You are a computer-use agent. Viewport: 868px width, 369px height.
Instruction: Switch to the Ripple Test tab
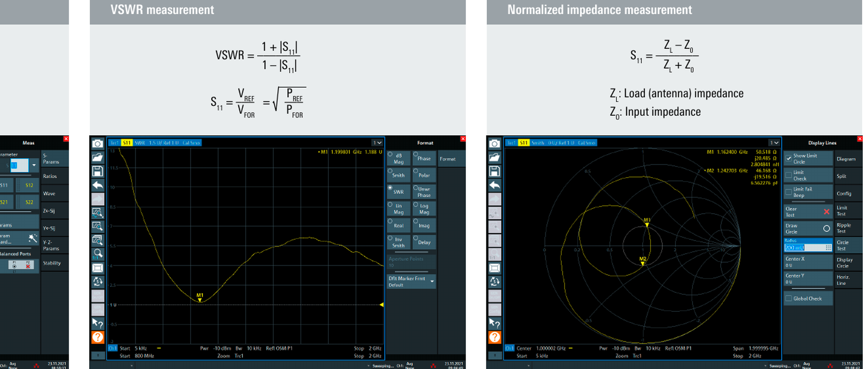pyautogui.click(x=849, y=228)
